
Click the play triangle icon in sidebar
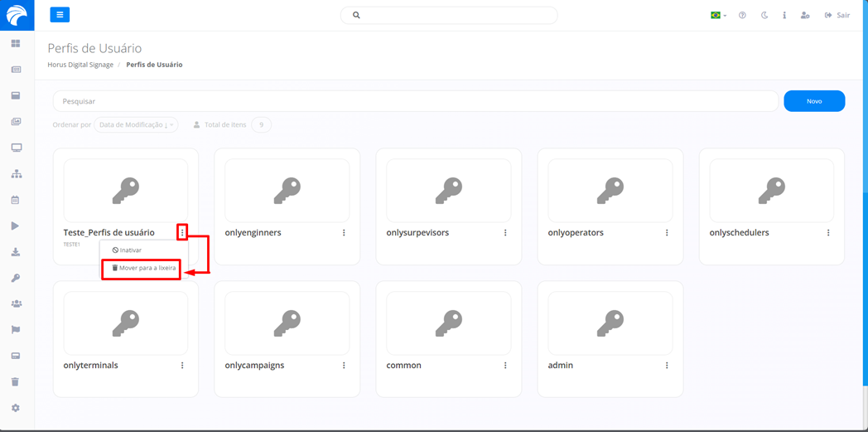coord(16,226)
